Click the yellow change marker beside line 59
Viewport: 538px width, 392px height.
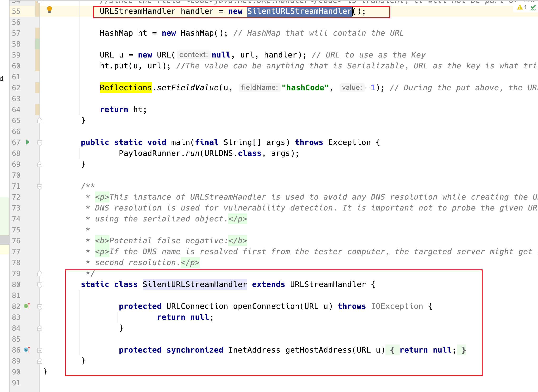(x=37, y=55)
